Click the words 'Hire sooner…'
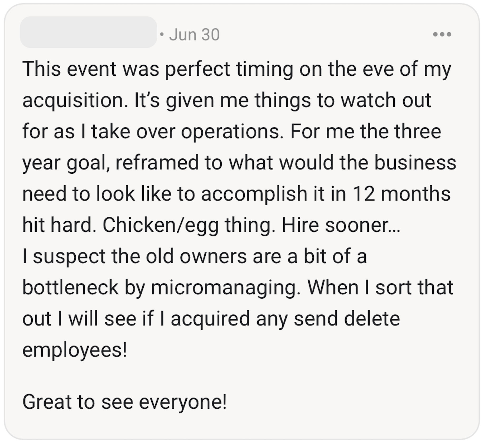 click(x=341, y=225)
